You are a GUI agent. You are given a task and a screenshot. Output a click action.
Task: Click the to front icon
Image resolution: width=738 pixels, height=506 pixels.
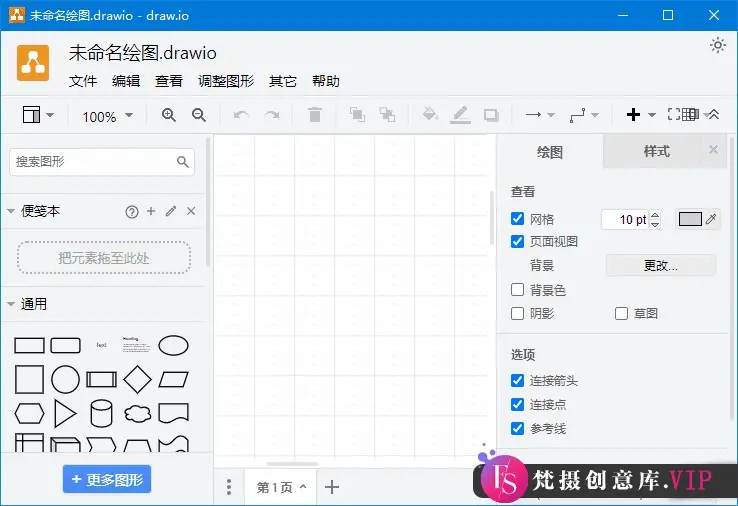(357, 115)
